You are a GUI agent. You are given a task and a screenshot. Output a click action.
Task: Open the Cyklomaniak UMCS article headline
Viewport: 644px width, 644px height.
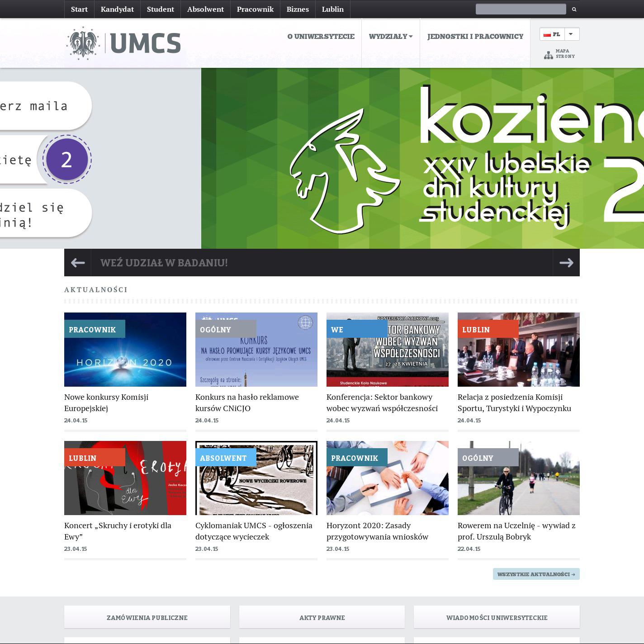pos(254,531)
